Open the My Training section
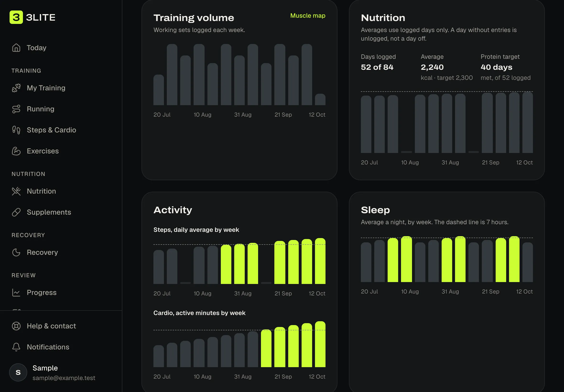 pyautogui.click(x=46, y=88)
